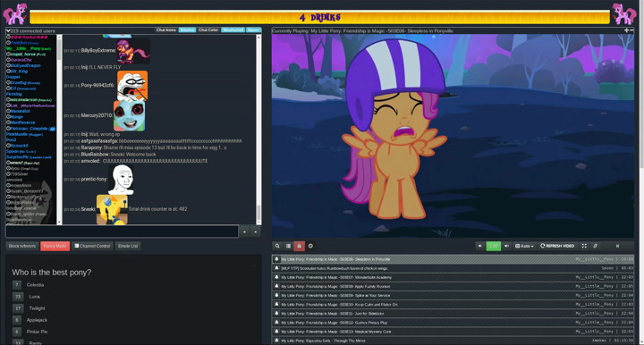644x345 pixels.
Task: Click the user icon beside BluEyedDragon
Action: coord(8,65)
